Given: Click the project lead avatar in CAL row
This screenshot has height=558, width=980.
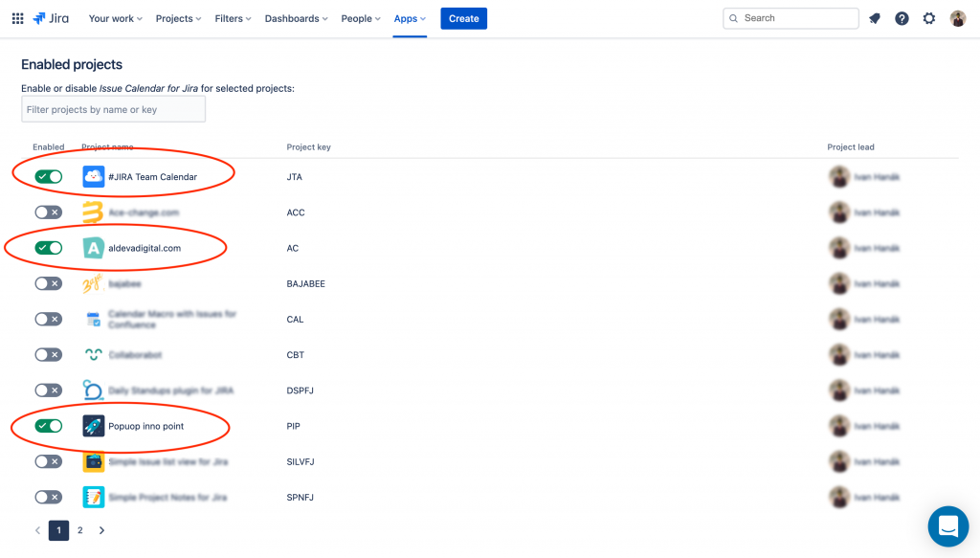Looking at the screenshot, I should (838, 320).
